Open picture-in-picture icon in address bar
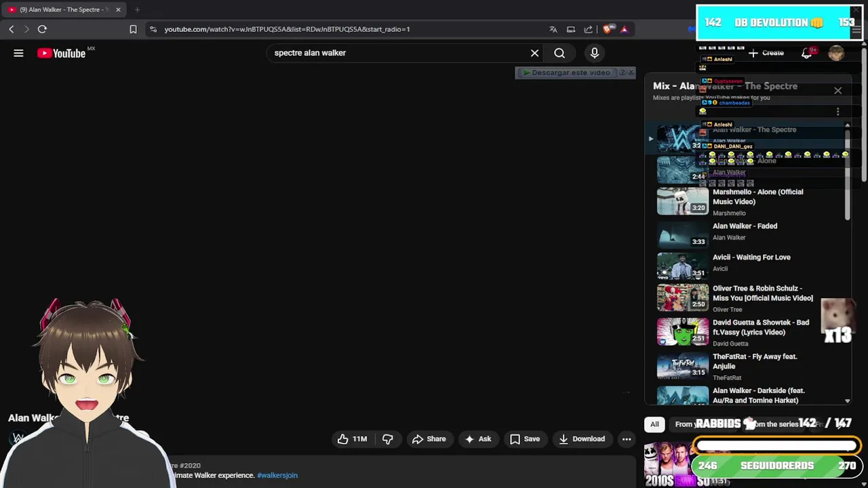Image resolution: width=868 pixels, height=488 pixels. tap(571, 29)
